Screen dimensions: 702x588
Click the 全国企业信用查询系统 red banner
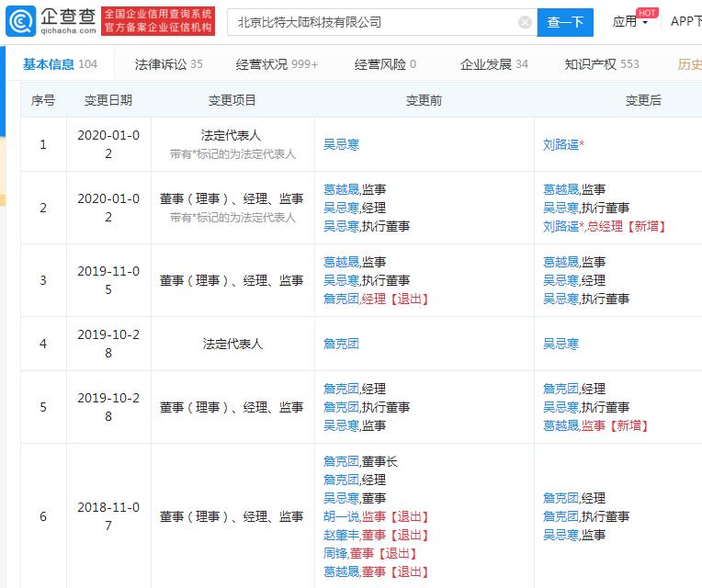158,21
